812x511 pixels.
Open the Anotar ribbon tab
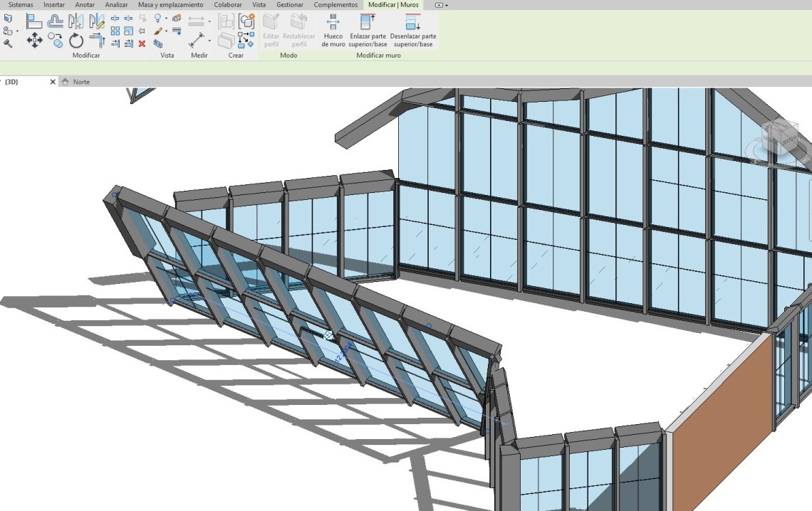(x=85, y=5)
